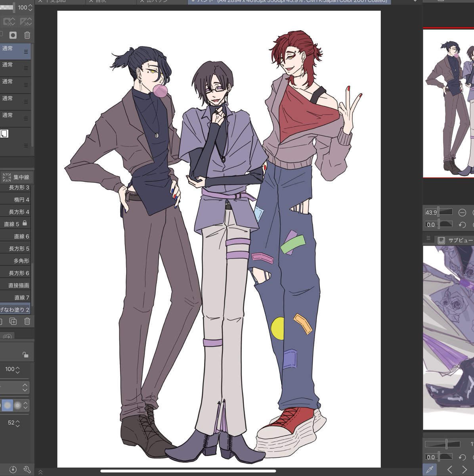Viewport: 474px width, 476px height.
Task: Click the layer opacity slider
Action: tap(7, 8)
